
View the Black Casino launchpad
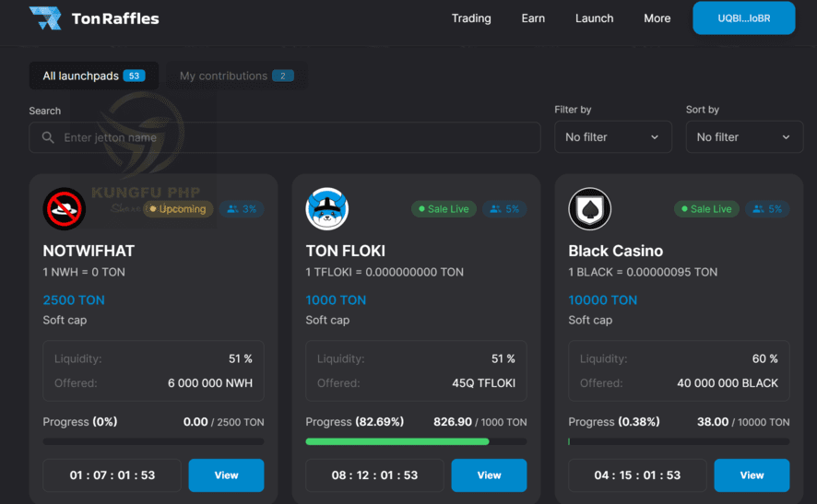tap(752, 475)
